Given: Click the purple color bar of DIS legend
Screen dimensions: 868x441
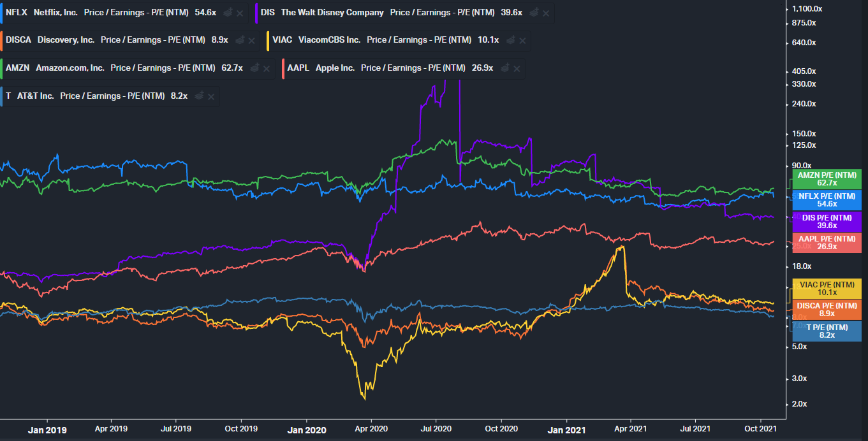Looking at the screenshot, I should (x=256, y=13).
